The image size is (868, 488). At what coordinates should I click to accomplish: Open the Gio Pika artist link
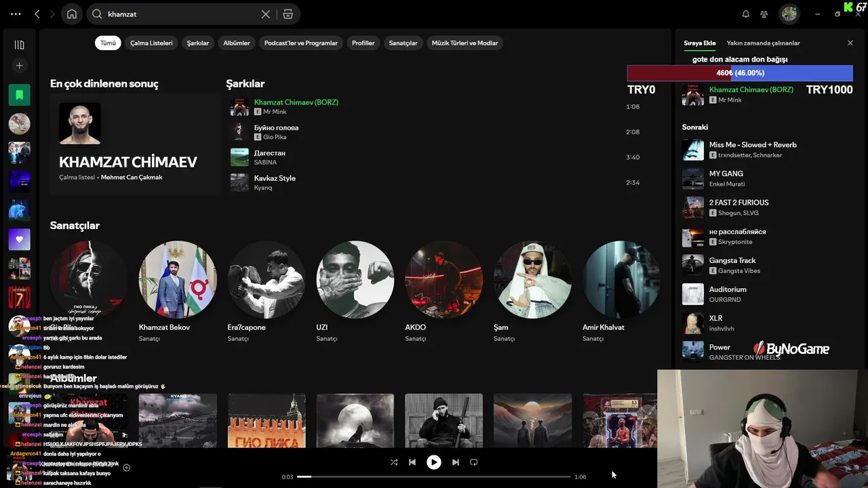[275, 137]
